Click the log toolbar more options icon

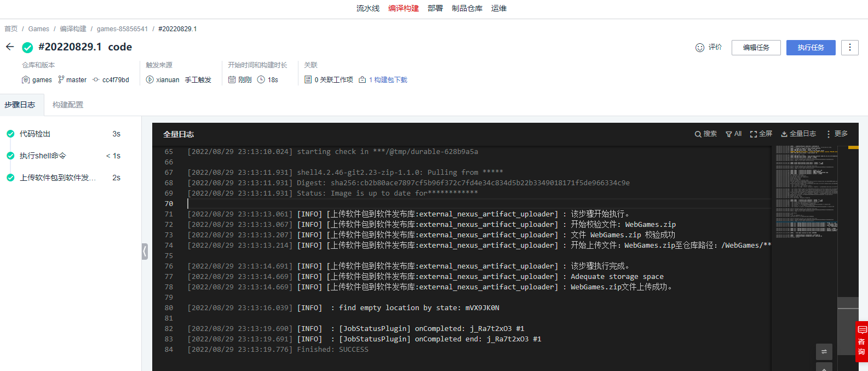click(x=828, y=134)
